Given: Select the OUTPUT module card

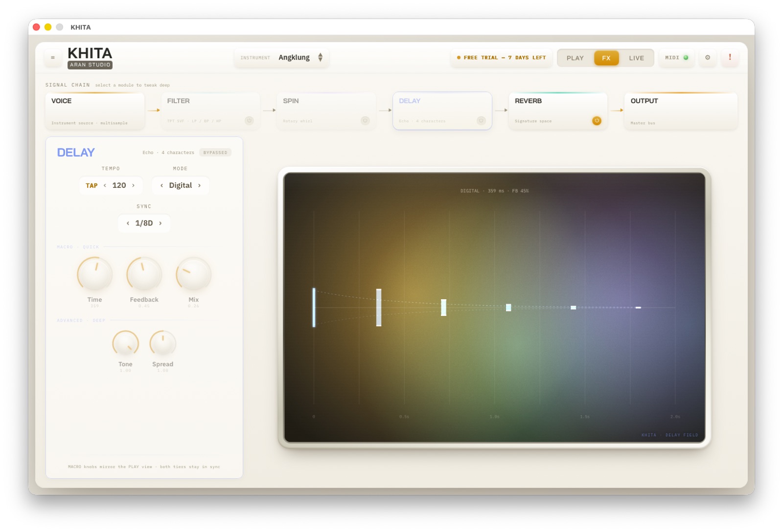Looking at the screenshot, I should click(681, 111).
